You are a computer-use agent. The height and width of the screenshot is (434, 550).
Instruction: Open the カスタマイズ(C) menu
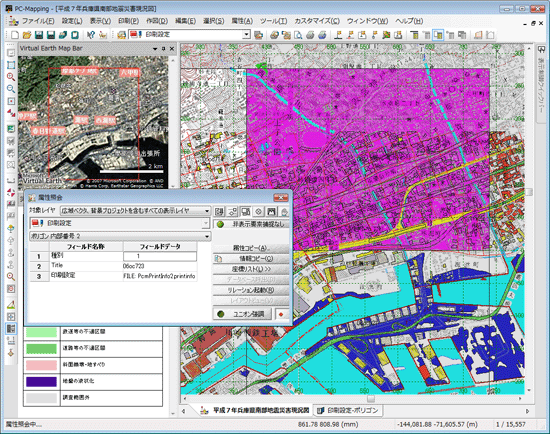tap(317, 21)
